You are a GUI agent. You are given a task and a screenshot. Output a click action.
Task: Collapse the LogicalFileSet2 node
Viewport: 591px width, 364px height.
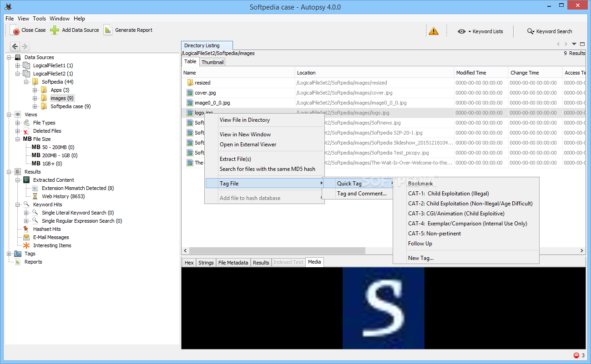pyautogui.click(x=18, y=74)
